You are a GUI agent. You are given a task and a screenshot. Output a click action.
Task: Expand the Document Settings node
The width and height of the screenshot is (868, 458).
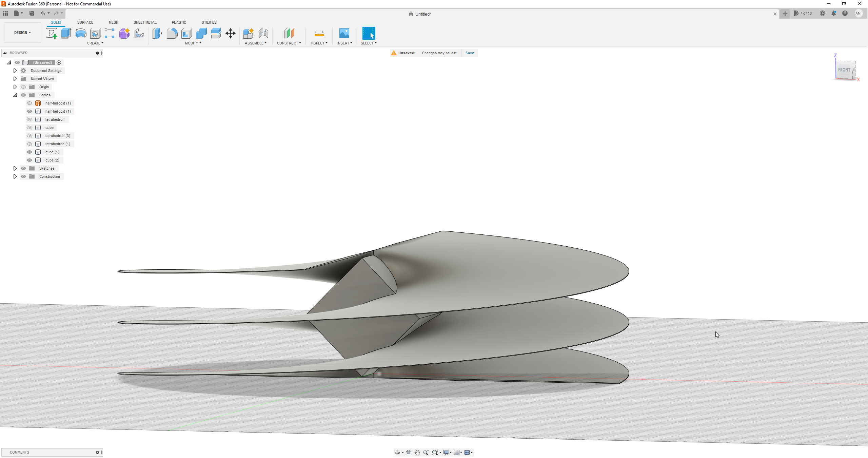15,71
